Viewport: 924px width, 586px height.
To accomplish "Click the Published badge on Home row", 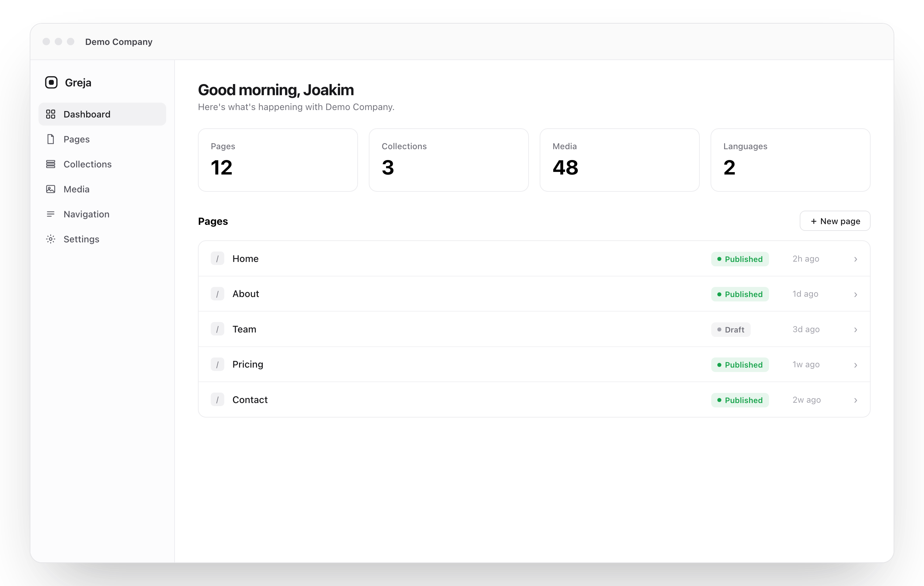I will pyautogui.click(x=740, y=259).
